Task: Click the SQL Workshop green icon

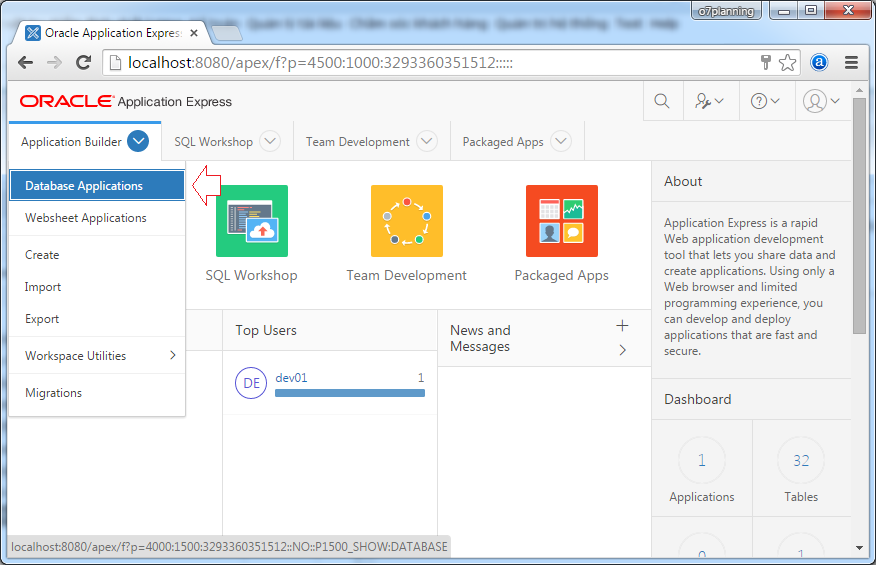Action: [x=252, y=221]
